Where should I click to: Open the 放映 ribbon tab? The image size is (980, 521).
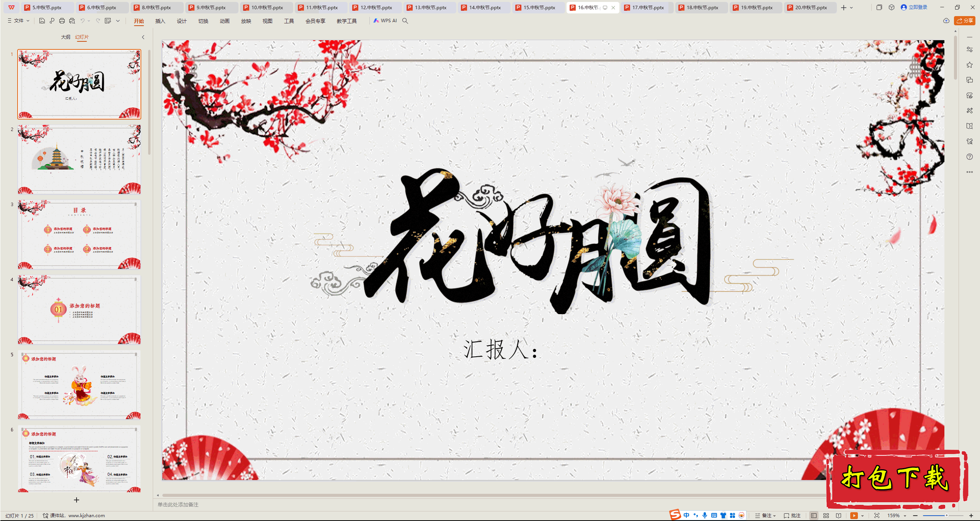point(246,21)
